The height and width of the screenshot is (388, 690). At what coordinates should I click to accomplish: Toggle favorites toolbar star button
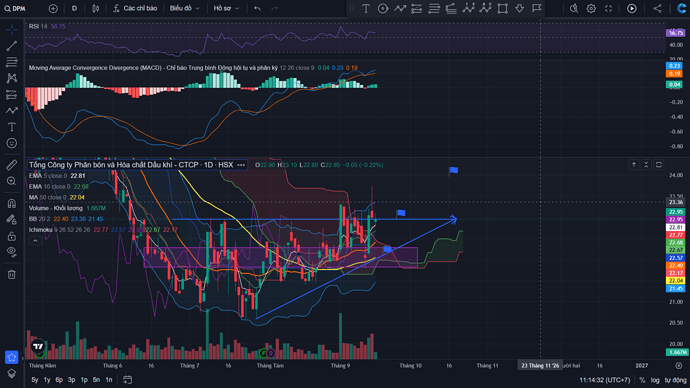[12, 357]
